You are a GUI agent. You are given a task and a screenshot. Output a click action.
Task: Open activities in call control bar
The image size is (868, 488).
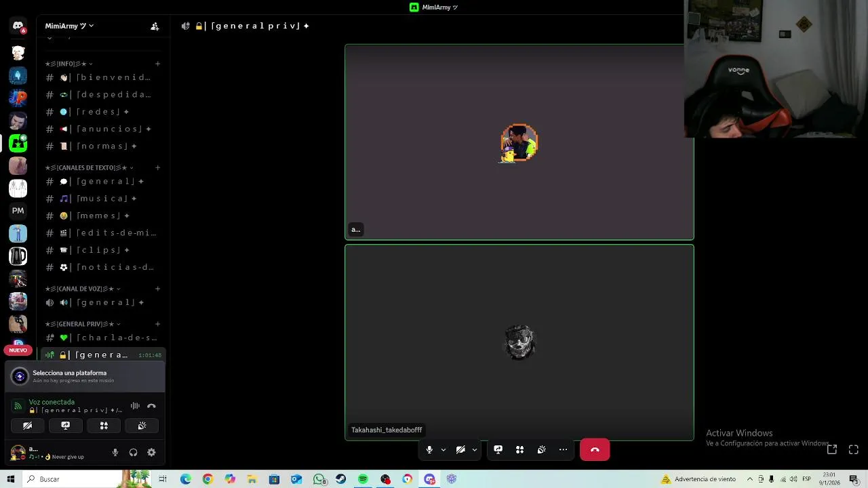tap(519, 449)
